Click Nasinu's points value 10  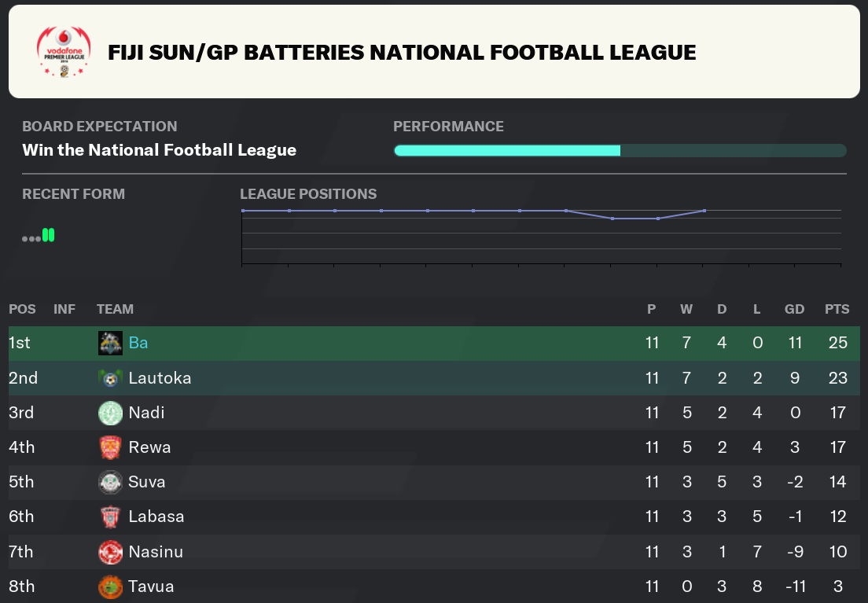point(837,551)
